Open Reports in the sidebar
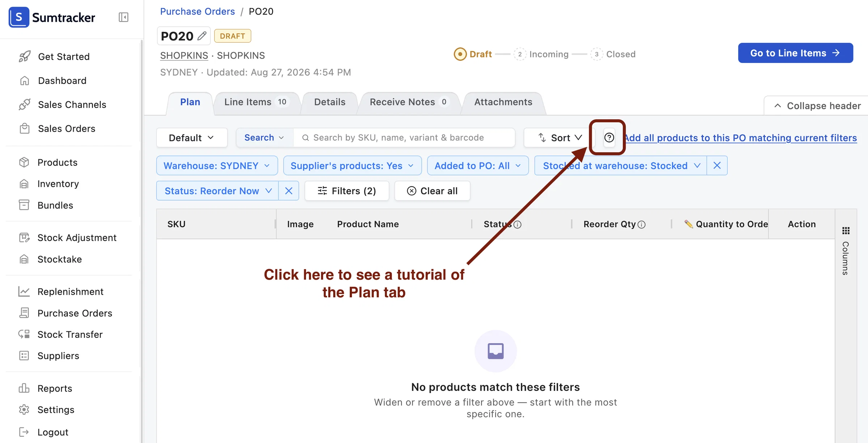This screenshot has height=443, width=868. coord(55,388)
